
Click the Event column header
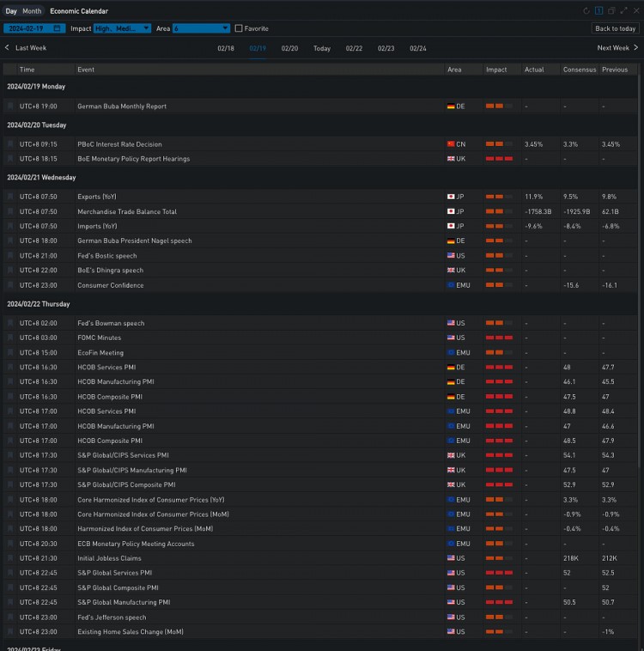[86, 70]
